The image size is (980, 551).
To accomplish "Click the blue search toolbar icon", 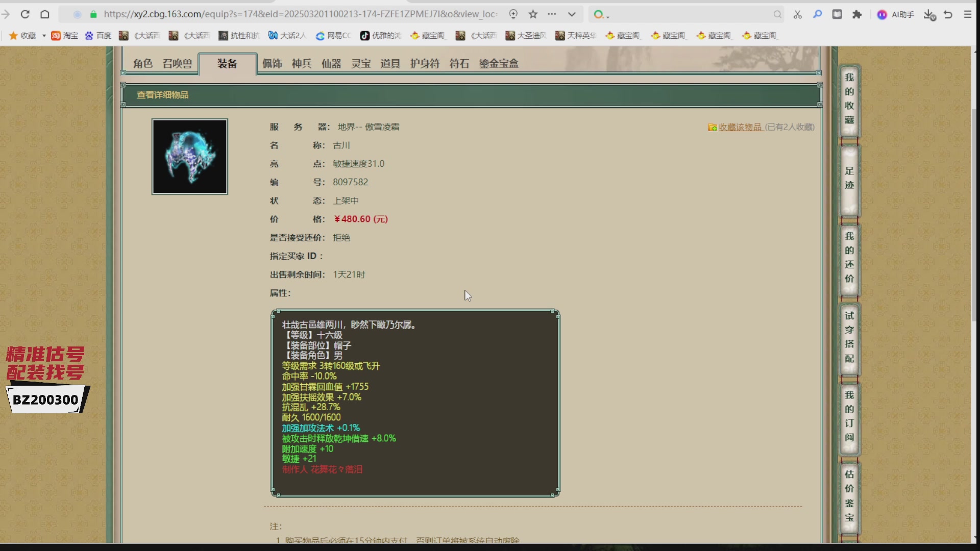I will point(817,14).
